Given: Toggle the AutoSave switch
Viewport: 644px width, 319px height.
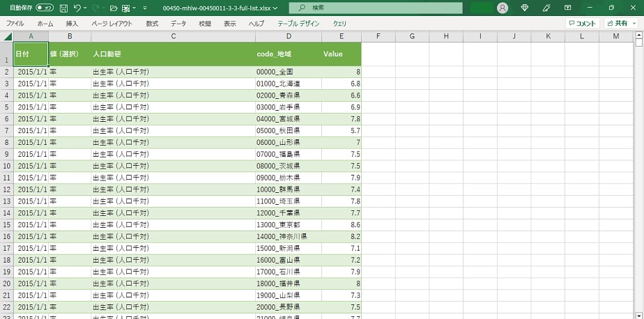Looking at the screenshot, I should [45, 8].
